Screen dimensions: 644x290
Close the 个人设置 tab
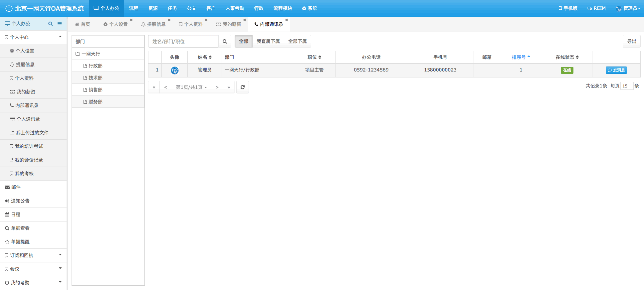tap(131, 20)
